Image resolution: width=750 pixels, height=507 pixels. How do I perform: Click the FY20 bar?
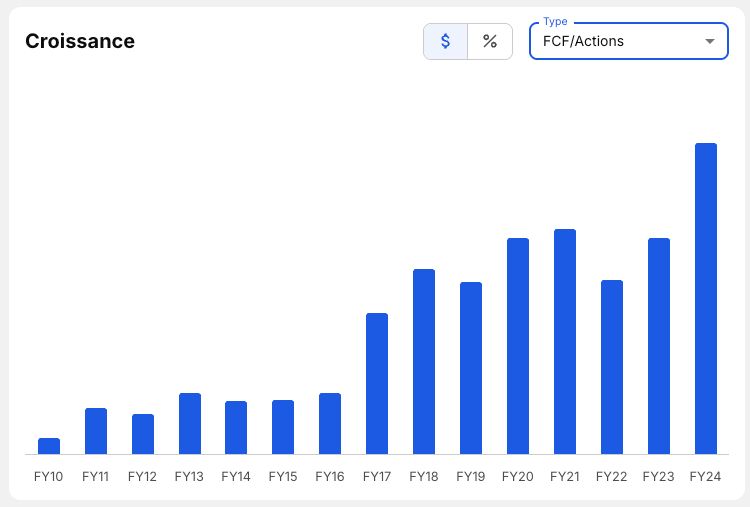click(518, 346)
